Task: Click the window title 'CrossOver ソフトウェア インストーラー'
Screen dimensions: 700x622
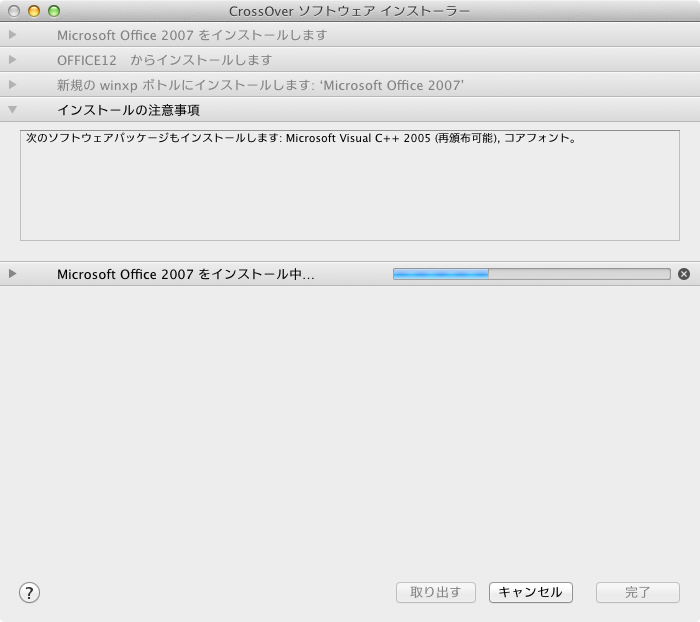Action: [x=349, y=11]
